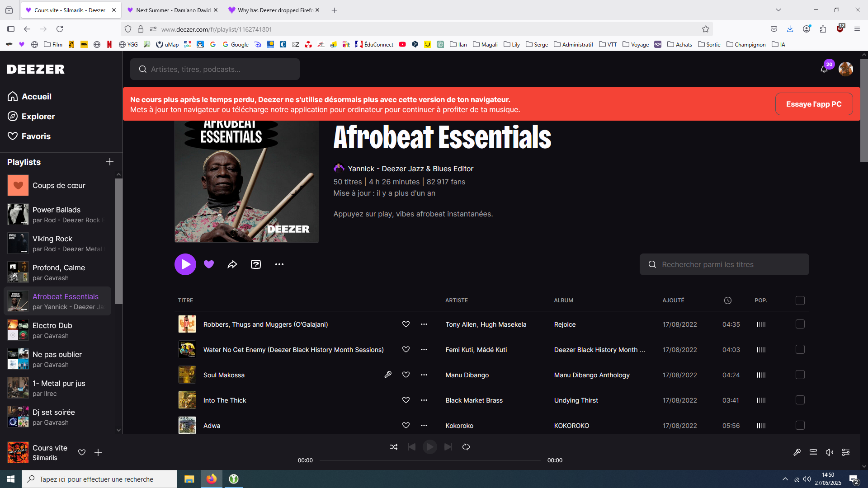This screenshot has height=488, width=868.
Task: Open artist Manu Dibango link
Action: (x=467, y=375)
